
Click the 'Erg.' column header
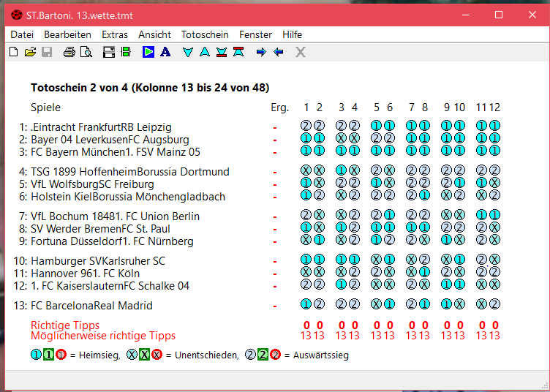(280, 108)
